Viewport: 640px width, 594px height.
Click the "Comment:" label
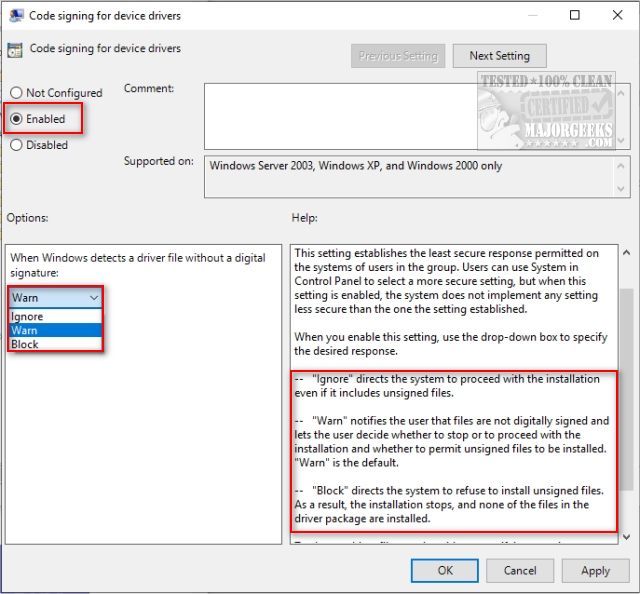149,88
